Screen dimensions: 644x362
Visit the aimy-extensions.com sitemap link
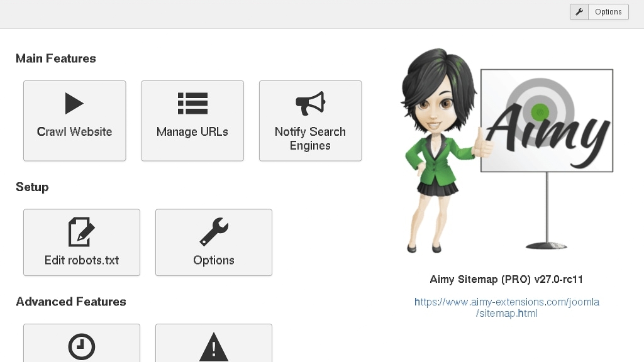pyautogui.click(x=507, y=307)
